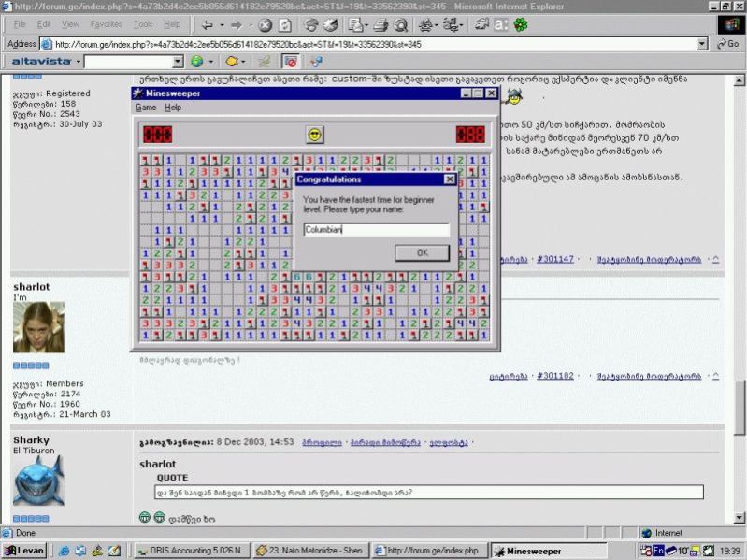
Task: Click Sharky's shark avatar image
Action: (38, 481)
